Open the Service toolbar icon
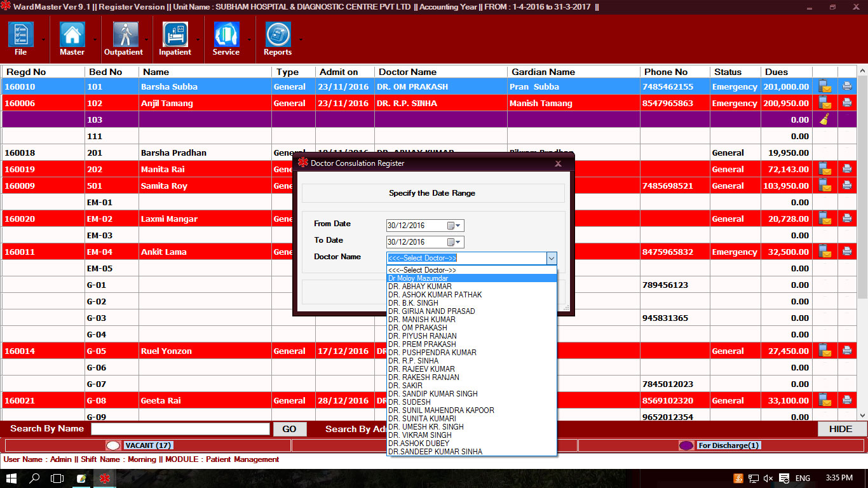This screenshot has width=868, height=488. [x=226, y=34]
